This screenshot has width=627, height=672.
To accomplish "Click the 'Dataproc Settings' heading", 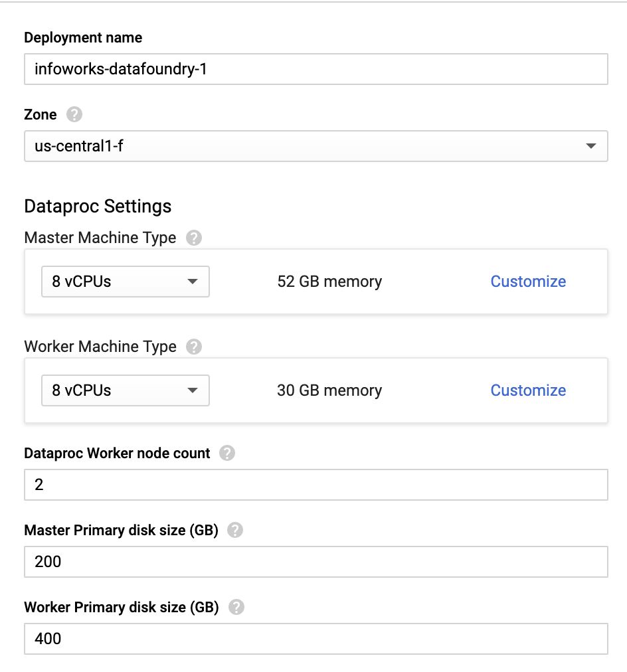I will [98, 206].
